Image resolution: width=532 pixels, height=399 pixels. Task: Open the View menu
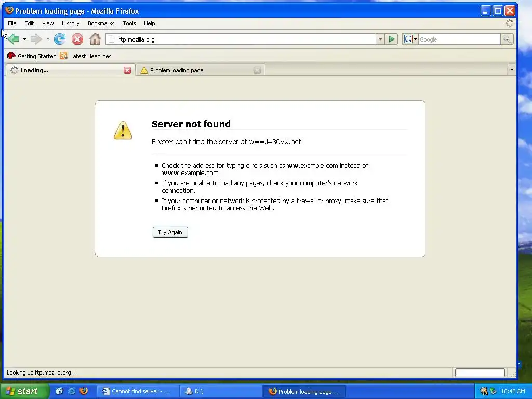coord(48,23)
